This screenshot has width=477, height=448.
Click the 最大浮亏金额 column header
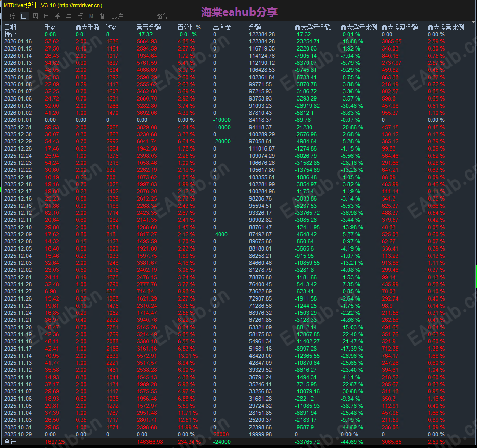(313, 27)
